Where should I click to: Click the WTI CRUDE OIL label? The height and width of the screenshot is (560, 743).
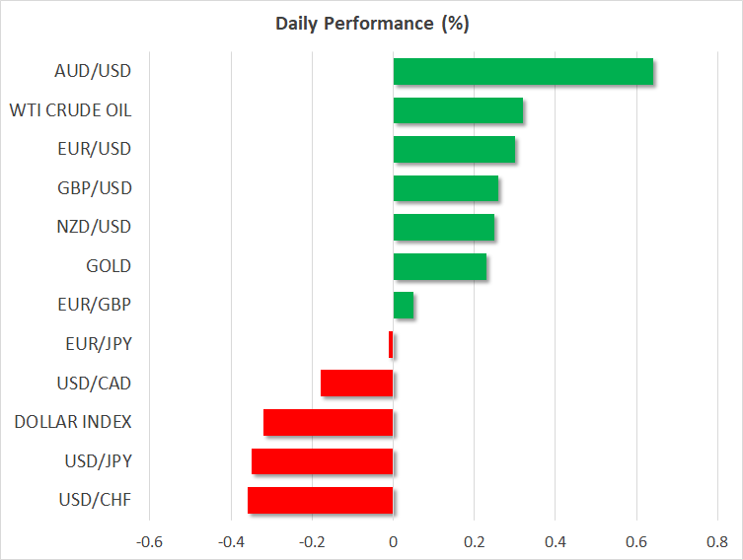pos(70,110)
